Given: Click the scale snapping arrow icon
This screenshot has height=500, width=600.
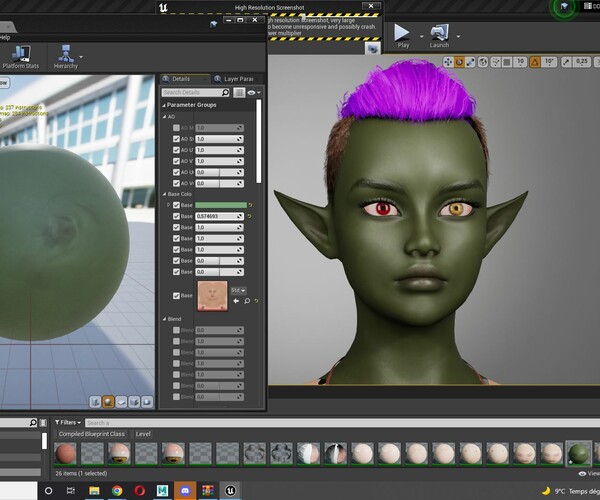Looking at the screenshot, I should [567, 62].
